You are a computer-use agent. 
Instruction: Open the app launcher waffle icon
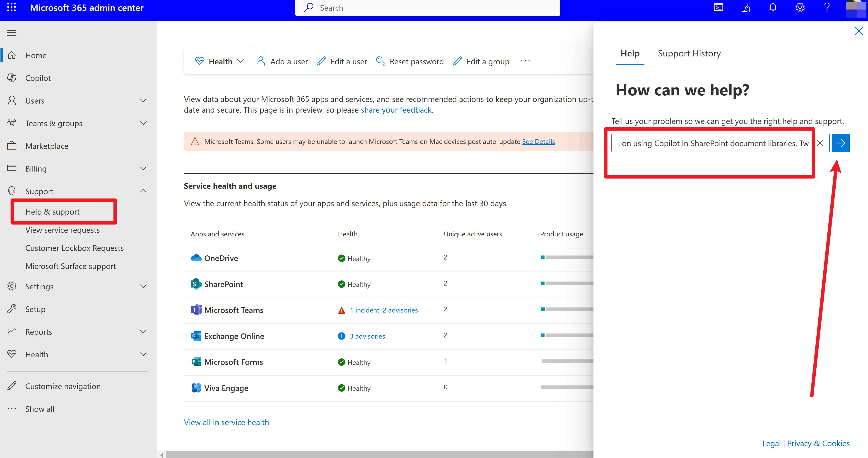[12, 7]
